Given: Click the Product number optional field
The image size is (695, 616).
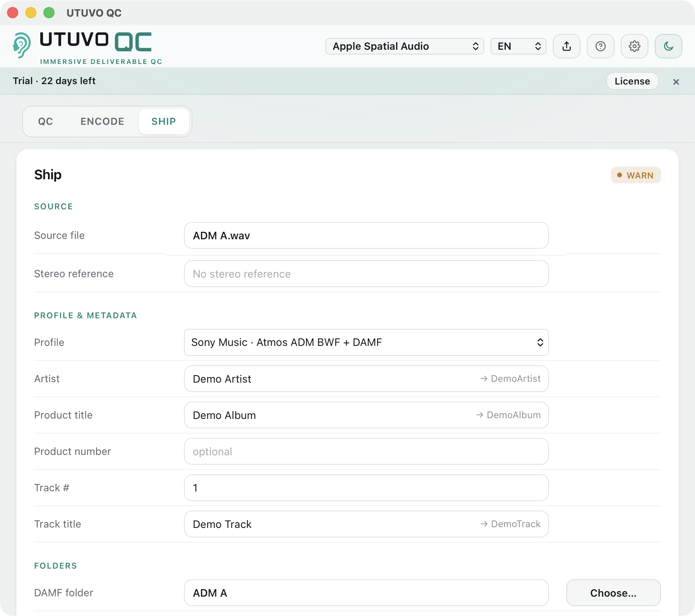Looking at the screenshot, I should pos(366,451).
